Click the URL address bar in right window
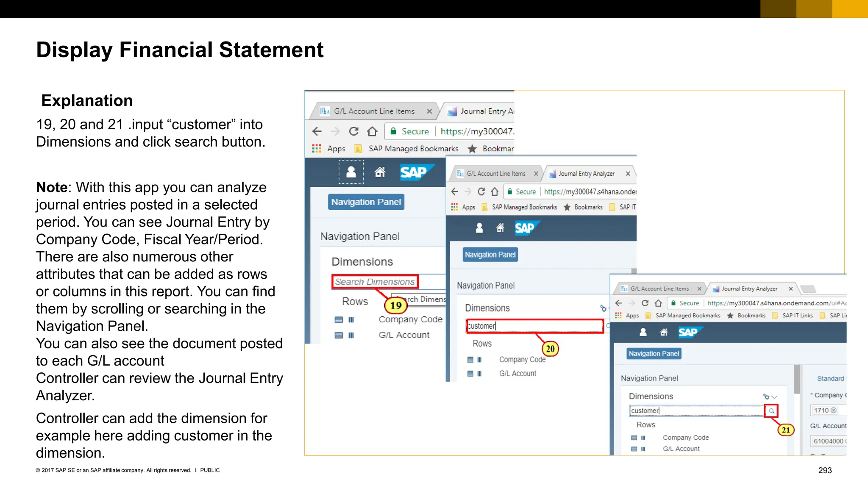The width and height of the screenshot is (868, 488). 758,303
